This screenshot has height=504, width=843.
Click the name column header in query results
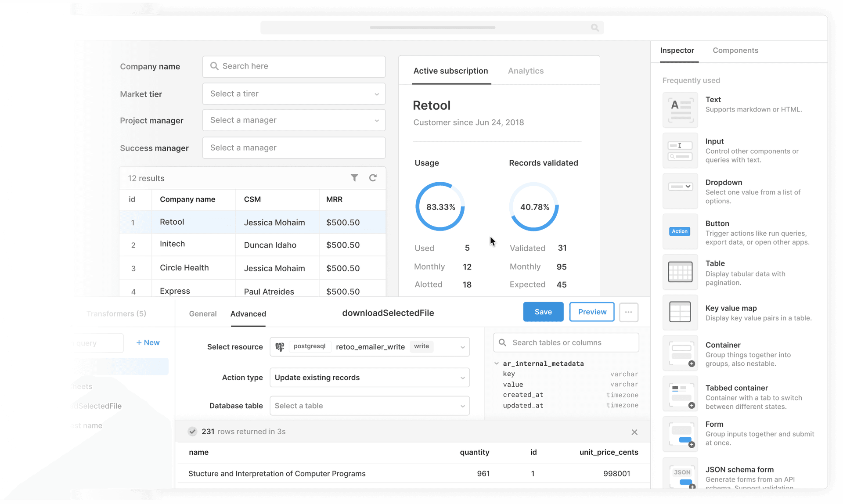tap(198, 452)
